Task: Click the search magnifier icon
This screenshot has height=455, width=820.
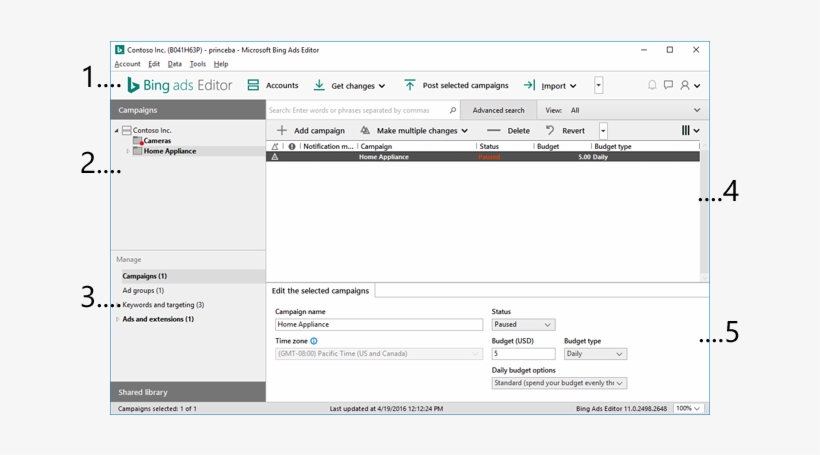Action: 453,110
